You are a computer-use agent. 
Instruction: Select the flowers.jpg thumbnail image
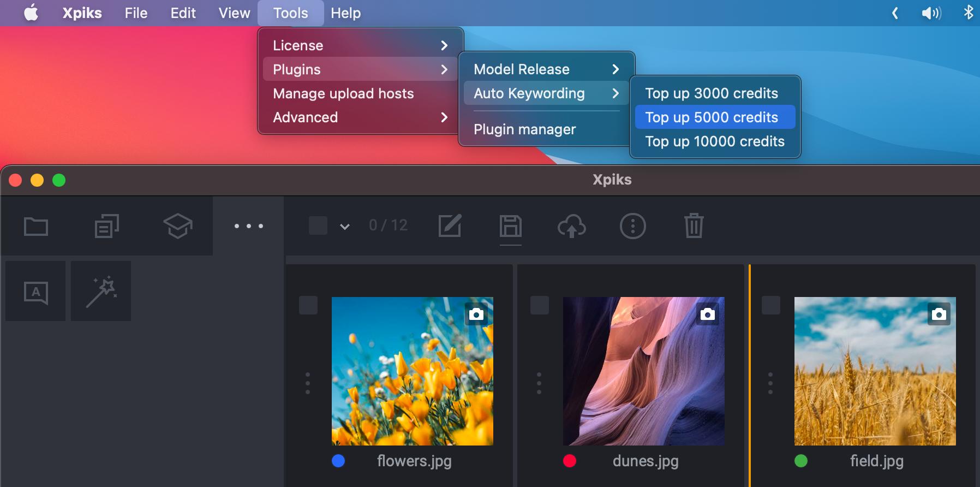click(413, 371)
